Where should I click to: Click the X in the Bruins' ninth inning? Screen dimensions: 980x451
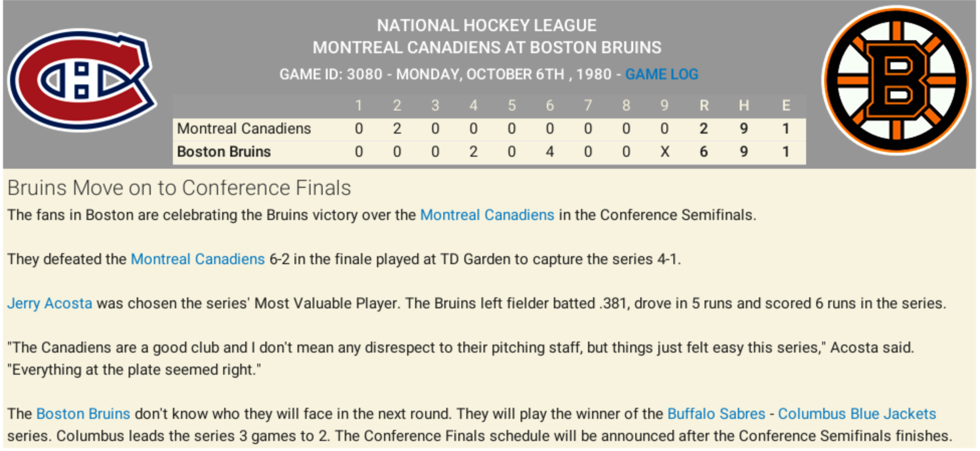[664, 152]
